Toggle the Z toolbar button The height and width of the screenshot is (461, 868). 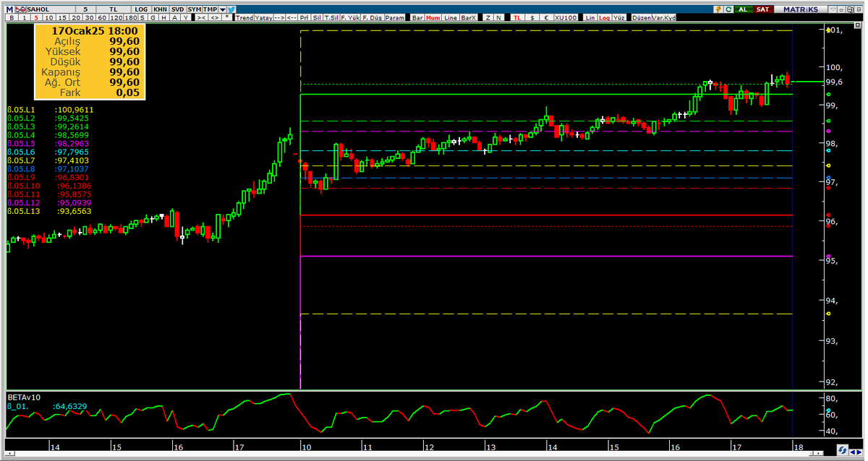pyautogui.click(x=488, y=17)
